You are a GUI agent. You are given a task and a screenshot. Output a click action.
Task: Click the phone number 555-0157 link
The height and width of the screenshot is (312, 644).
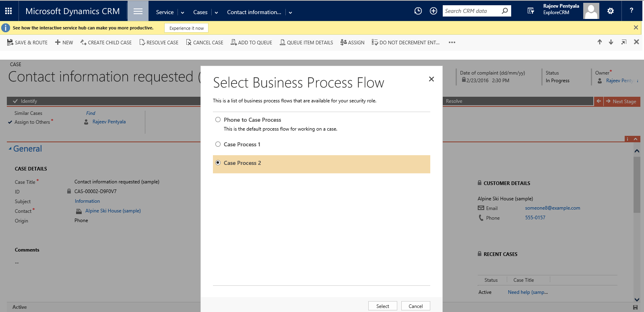pos(535,218)
